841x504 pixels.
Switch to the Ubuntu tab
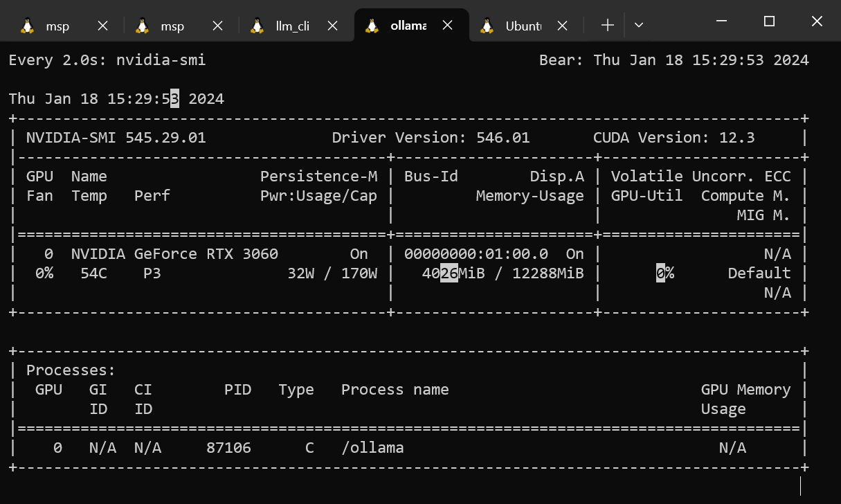(x=523, y=26)
